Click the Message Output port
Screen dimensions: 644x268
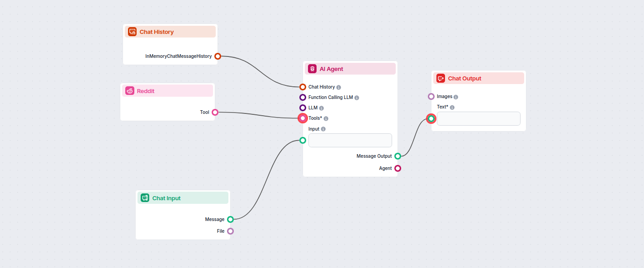click(x=398, y=156)
